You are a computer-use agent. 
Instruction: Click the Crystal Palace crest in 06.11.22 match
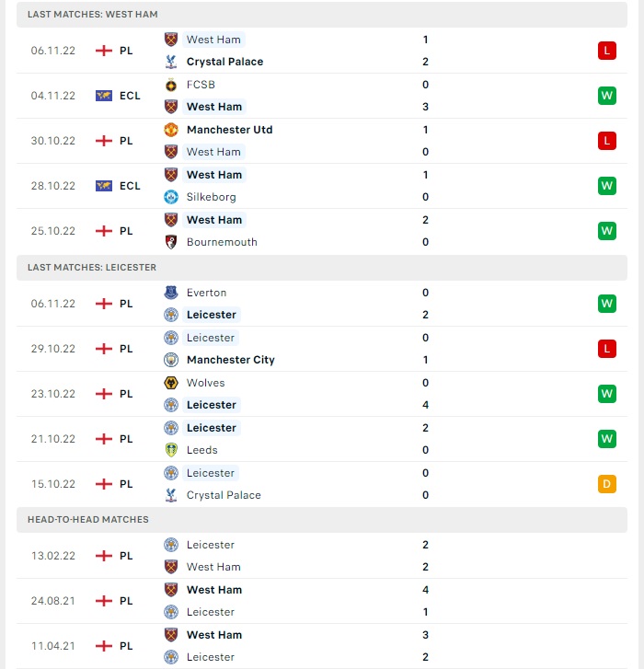coord(171,62)
